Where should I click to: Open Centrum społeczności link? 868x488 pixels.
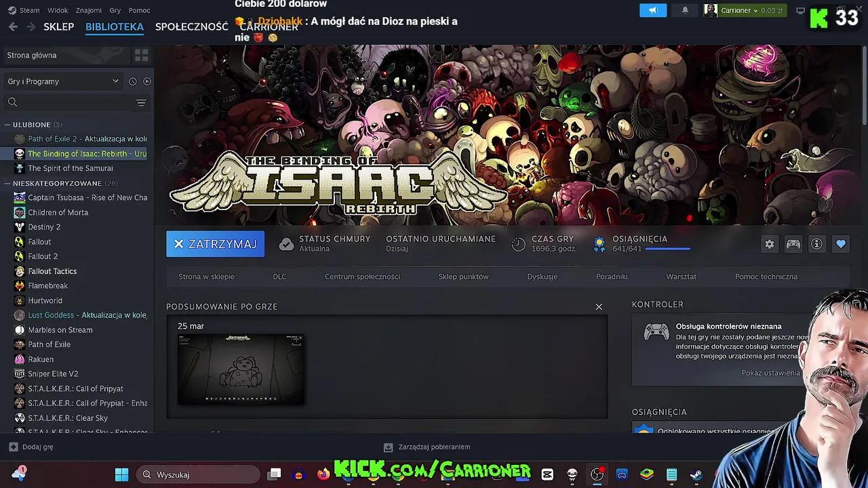tap(362, 277)
